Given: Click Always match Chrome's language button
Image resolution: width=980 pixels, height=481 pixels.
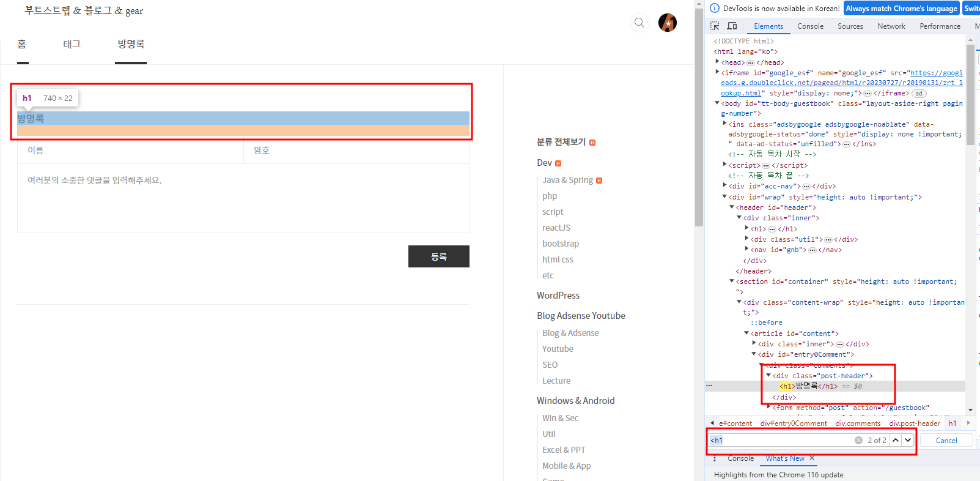Looking at the screenshot, I should (901, 9).
